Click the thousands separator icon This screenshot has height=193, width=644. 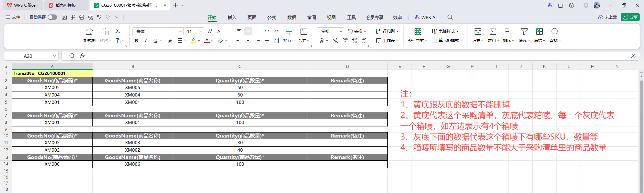tap(345, 41)
